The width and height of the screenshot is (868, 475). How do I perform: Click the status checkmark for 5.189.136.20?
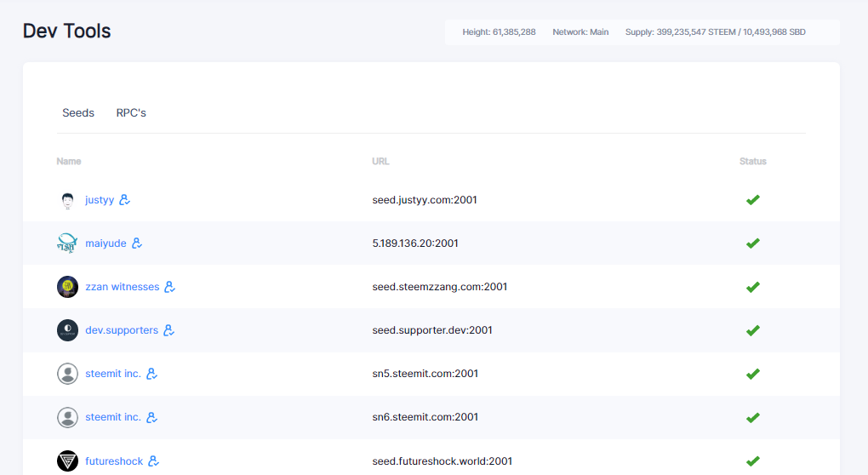pyautogui.click(x=753, y=243)
